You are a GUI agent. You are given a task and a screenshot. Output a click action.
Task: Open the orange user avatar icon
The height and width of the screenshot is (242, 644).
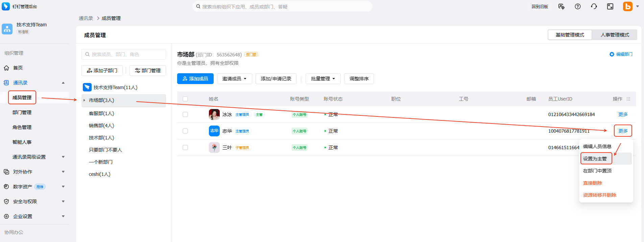[x=627, y=6]
